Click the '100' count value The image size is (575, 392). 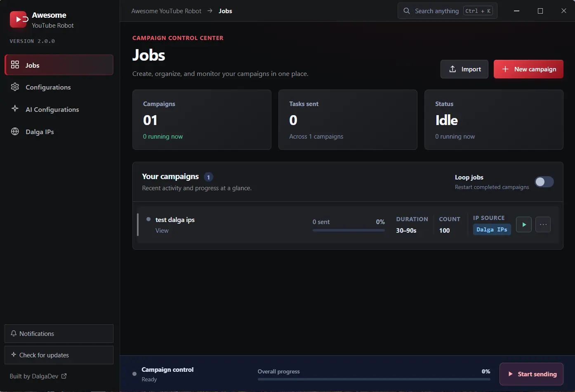pos(444,231)
